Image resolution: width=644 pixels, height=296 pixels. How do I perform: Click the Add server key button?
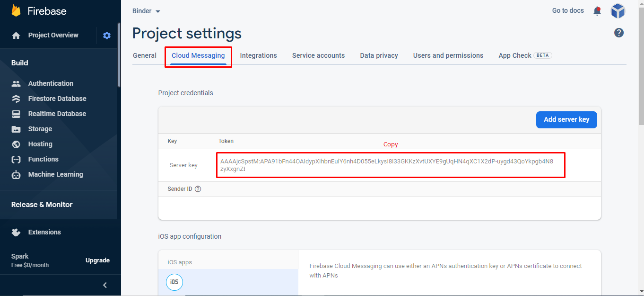(x=566, y=119)
